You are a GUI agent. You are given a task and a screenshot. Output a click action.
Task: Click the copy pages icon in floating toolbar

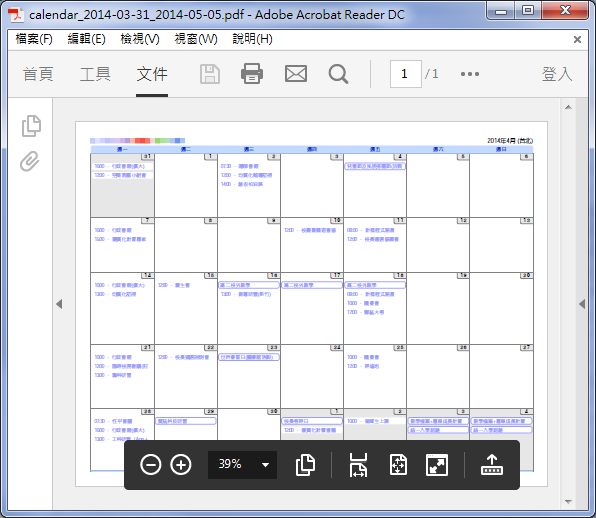[x=305, y=464]
